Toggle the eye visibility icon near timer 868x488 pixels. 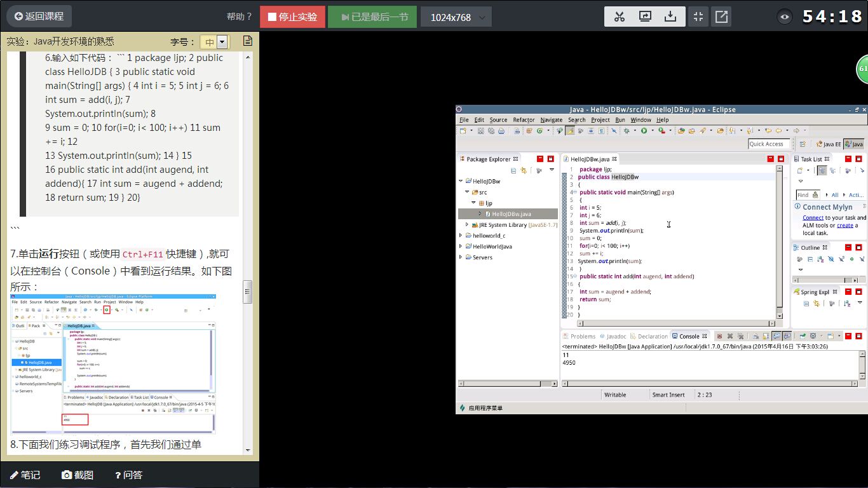(785, 17)
